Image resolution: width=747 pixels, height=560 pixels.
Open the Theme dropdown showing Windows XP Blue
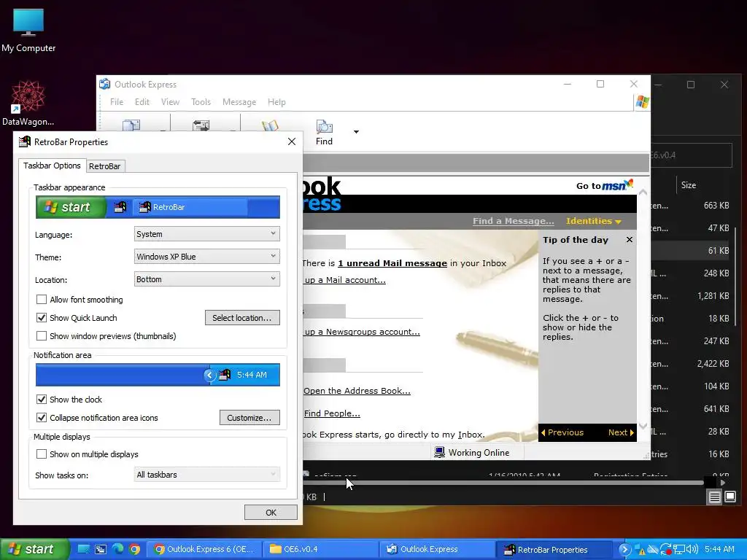point(206,256)
